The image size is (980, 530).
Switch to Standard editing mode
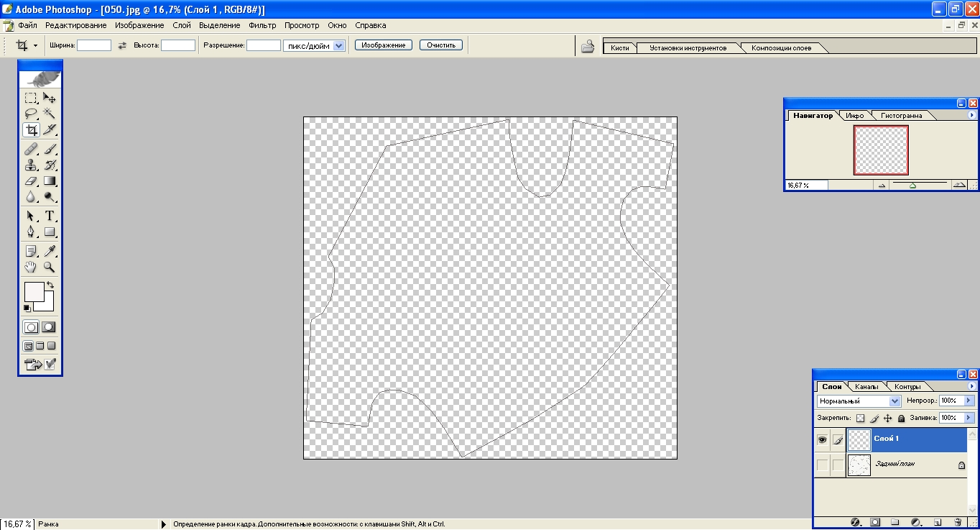31,326
